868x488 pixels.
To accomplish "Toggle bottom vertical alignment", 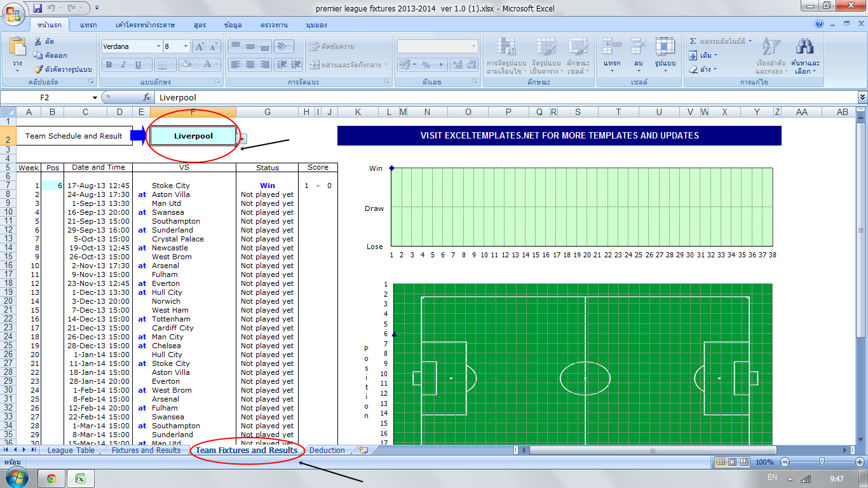I will (264, 46).
